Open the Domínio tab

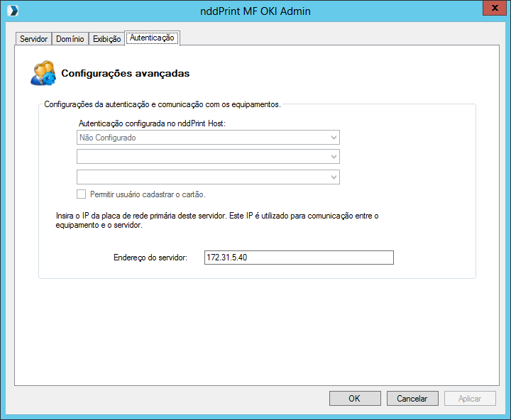point(70,39)
